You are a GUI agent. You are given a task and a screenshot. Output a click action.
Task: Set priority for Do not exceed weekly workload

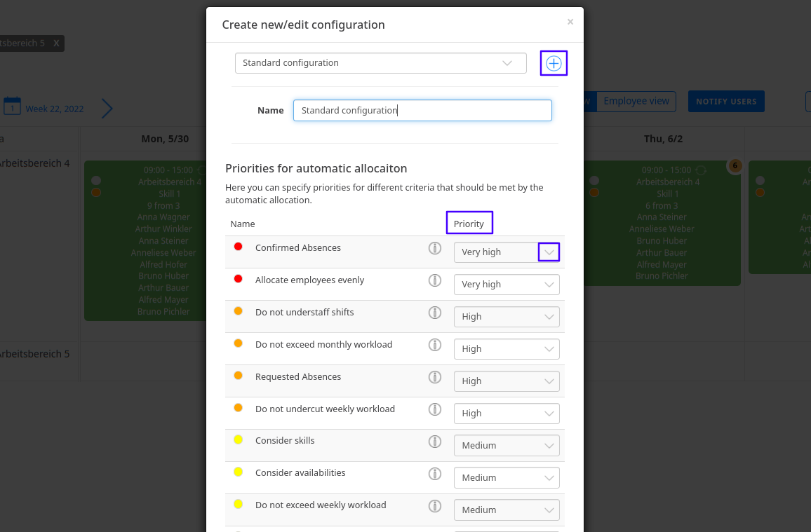coord(507,510)
